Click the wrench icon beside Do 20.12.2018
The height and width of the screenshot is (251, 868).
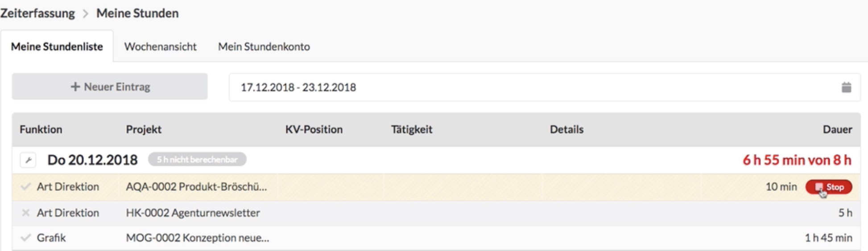(x=28, y=160)
